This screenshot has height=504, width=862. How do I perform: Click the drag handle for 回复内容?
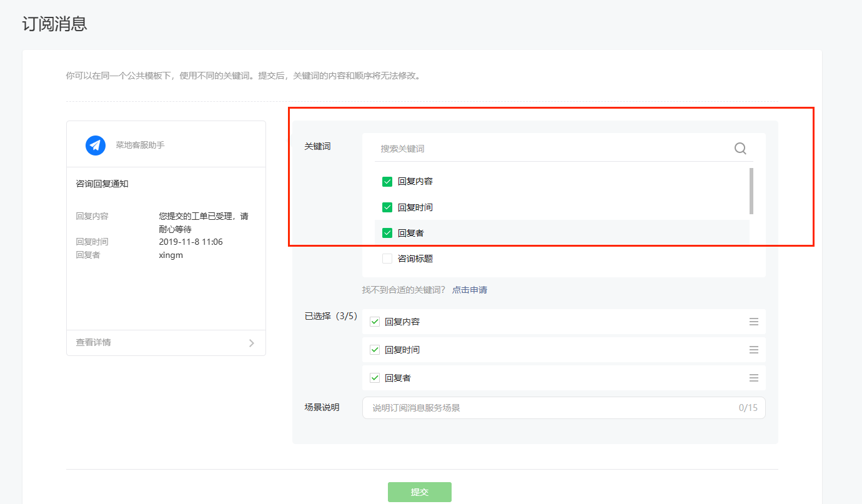click(754, 322)
